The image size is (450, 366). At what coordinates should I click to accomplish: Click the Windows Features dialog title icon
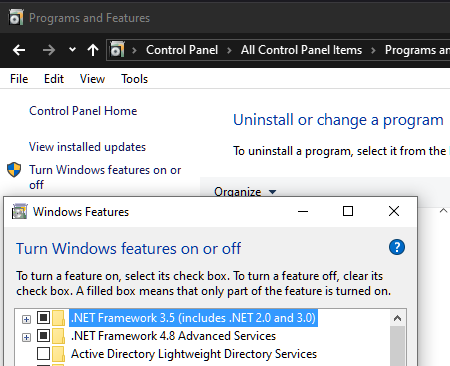point(20,211)
